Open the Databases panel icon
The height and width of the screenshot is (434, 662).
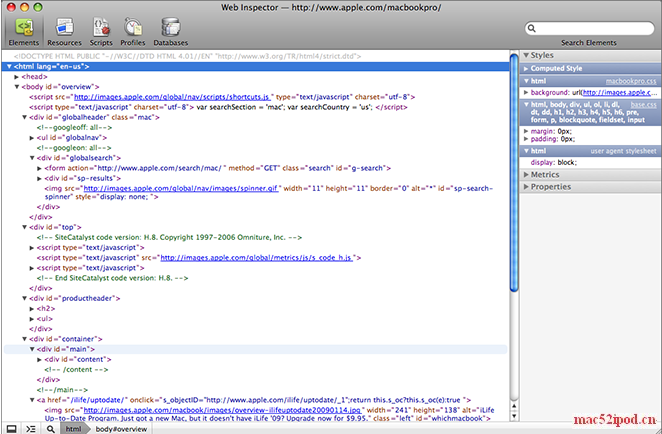(x=171, y=31)
